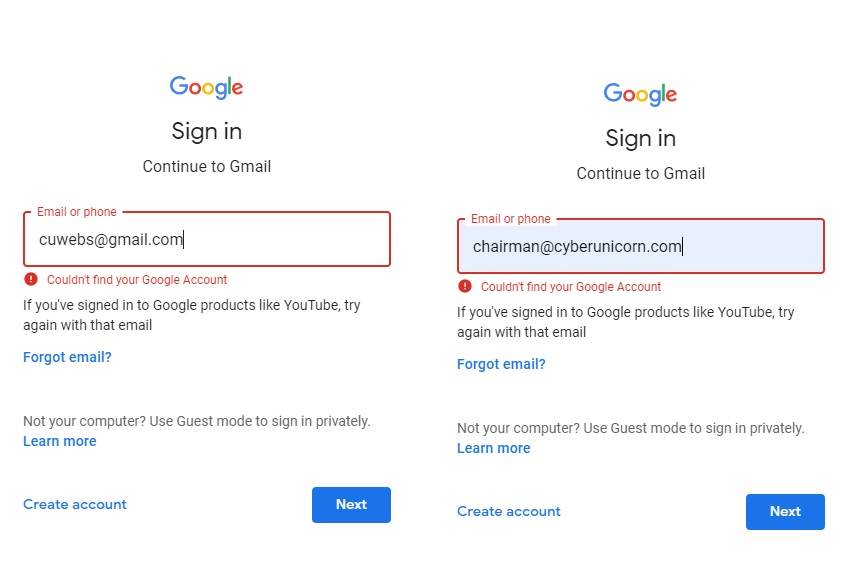Open Forgot email link below the chairman@cyberunicorn.com field
The height and width of the screenshot is (577, 865).
(501, 364)
